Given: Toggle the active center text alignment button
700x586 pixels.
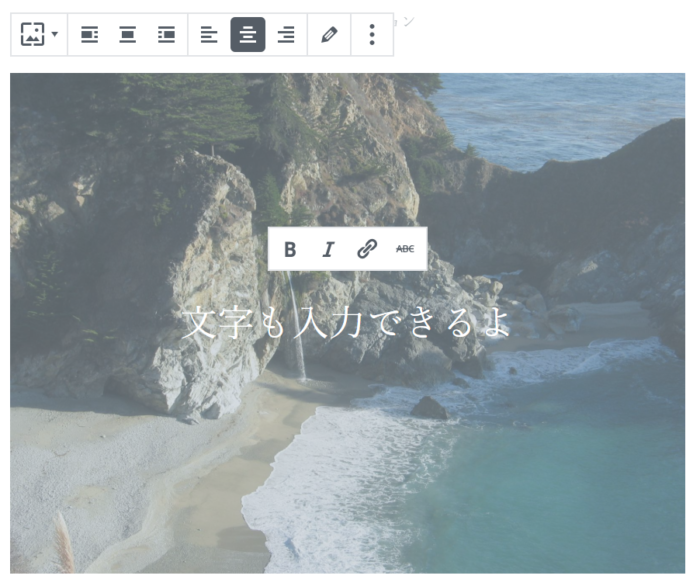Looking at the screenshot, I should [247, 35].
